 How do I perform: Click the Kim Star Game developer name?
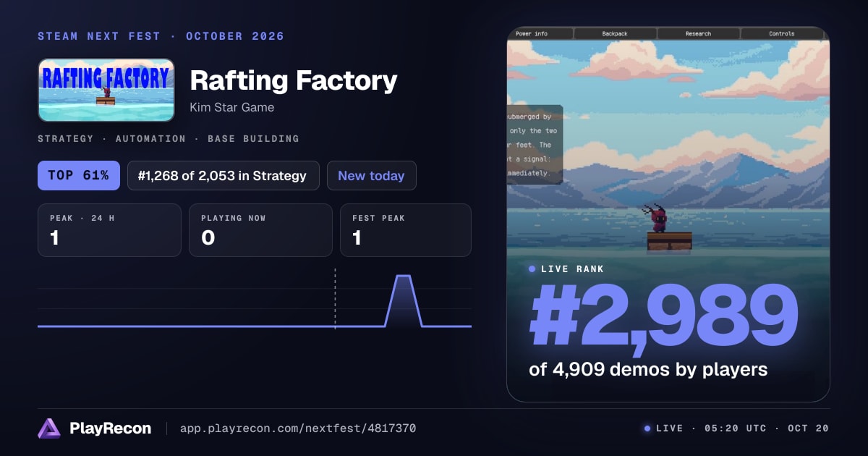point(232,108)
